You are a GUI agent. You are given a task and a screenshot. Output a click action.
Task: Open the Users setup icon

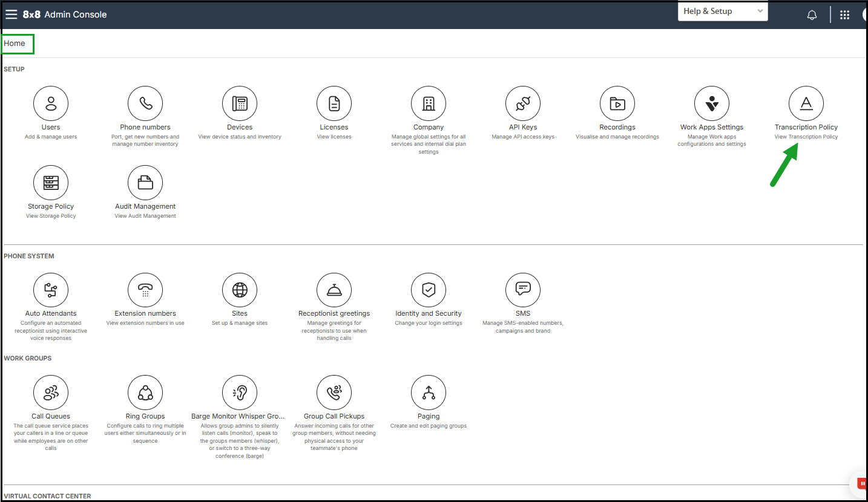pos(51,103)
